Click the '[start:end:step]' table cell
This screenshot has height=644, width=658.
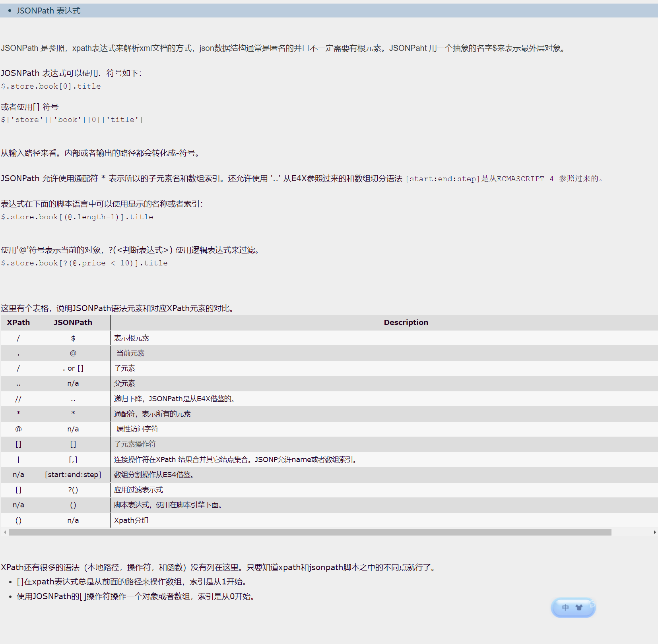point(73,475)
